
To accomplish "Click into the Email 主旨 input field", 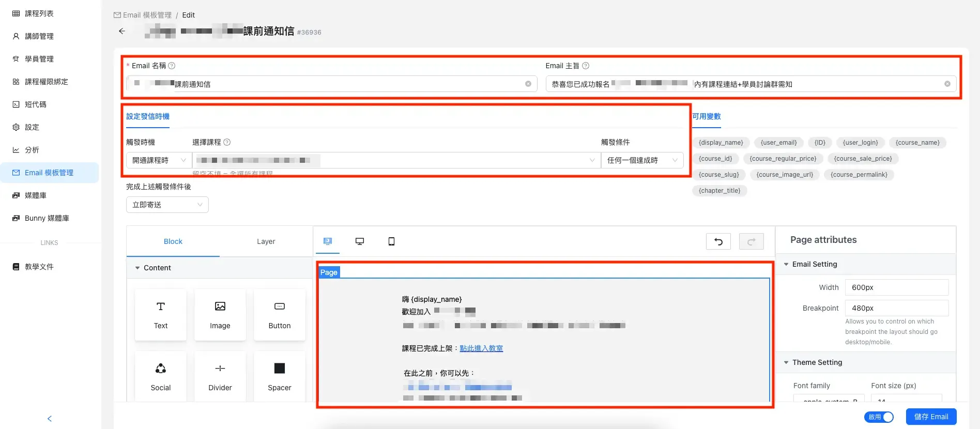I will pos(751,84).
